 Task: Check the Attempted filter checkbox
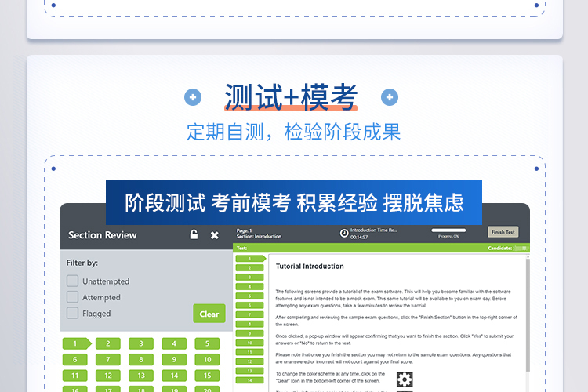pyautogui.click(x=72, y=297)
